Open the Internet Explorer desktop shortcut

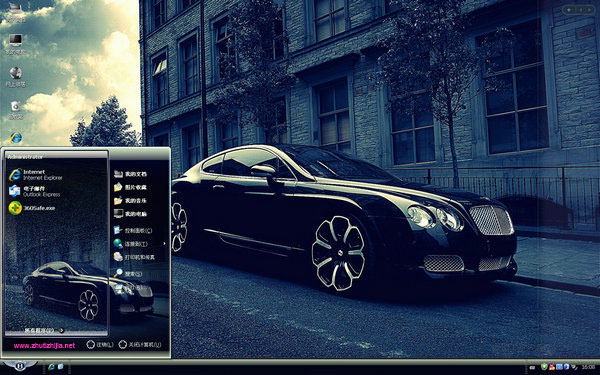click(x=16, y=138)
